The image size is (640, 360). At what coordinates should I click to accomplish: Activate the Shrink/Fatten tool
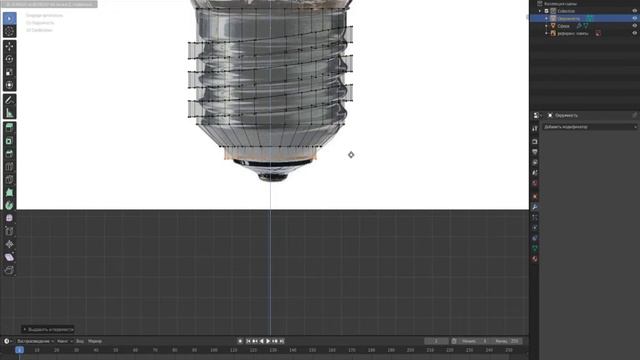pos(9,244)
